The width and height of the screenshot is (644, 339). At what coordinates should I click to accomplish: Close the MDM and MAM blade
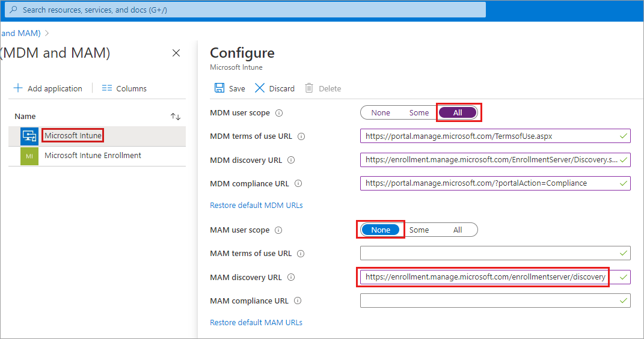176,53
